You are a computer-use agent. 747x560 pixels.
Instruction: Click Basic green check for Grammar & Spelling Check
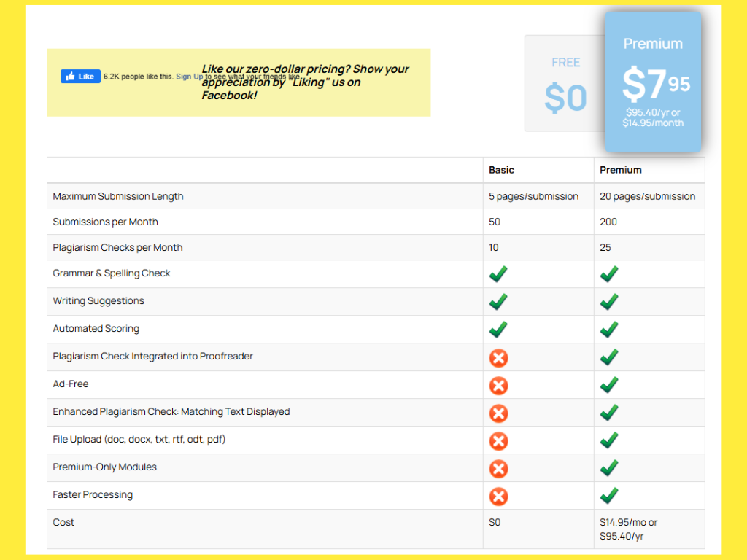(499, 274)
